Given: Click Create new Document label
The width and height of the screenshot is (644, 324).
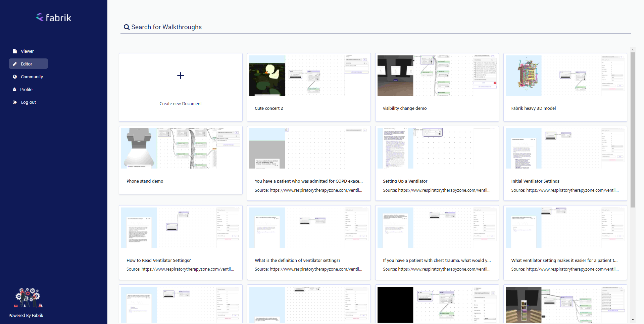Looking at the screenshot, I should pyautogui.click(x=181, y=104).
